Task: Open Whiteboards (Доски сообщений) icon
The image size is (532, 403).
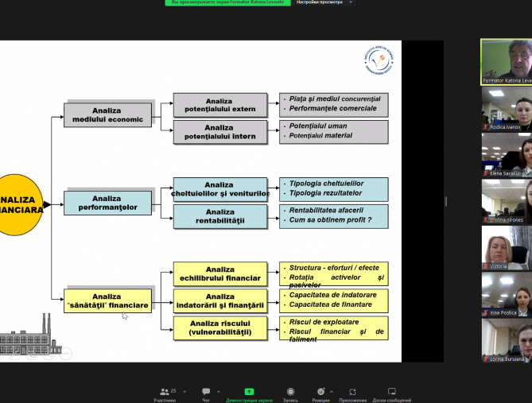Action: pos(391,391)
